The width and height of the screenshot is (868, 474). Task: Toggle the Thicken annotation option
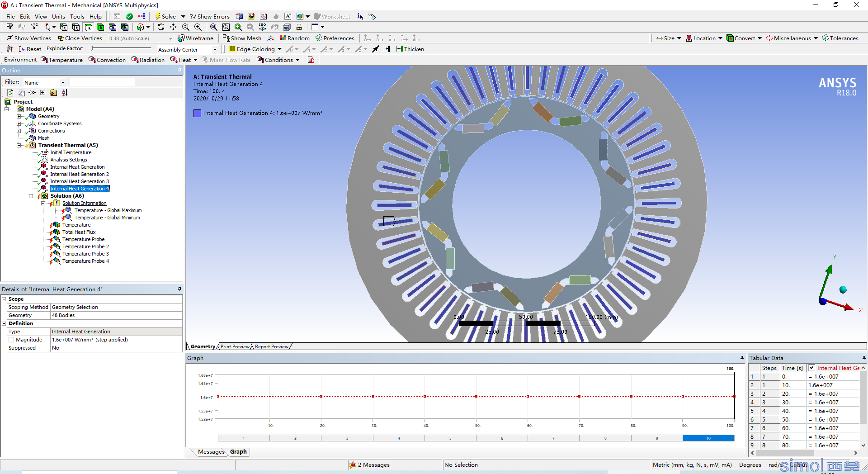[x=410, y=49]
